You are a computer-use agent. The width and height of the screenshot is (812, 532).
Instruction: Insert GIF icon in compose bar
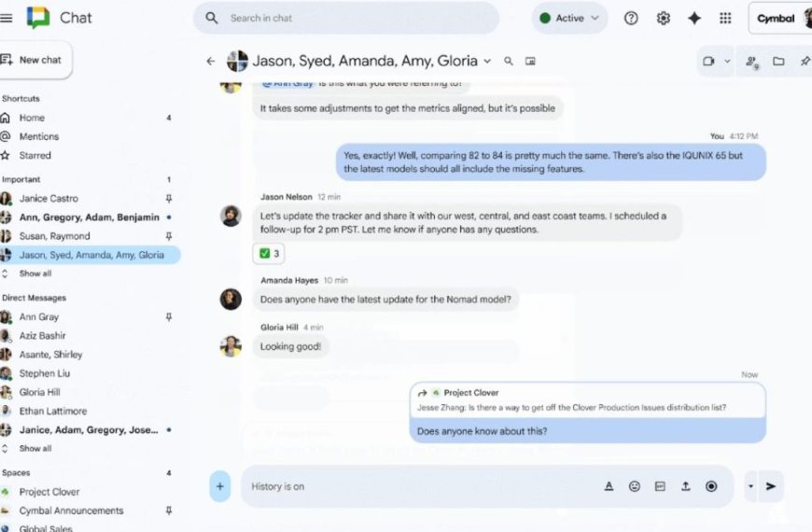click(x=660, y=486)
